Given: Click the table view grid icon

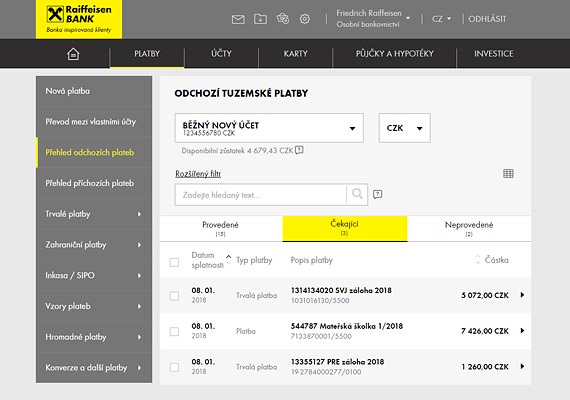Looking at the screenshot, I should [x=508, y=173].
